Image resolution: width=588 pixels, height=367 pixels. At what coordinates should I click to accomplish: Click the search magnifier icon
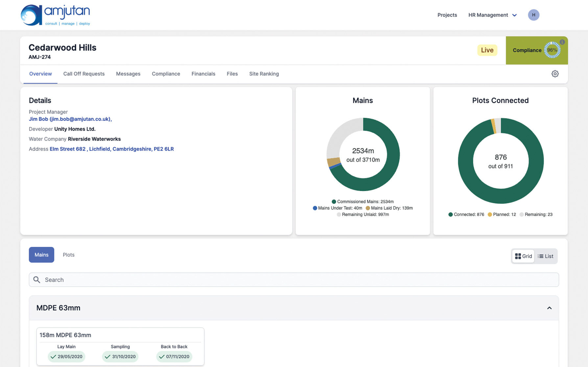37,280
